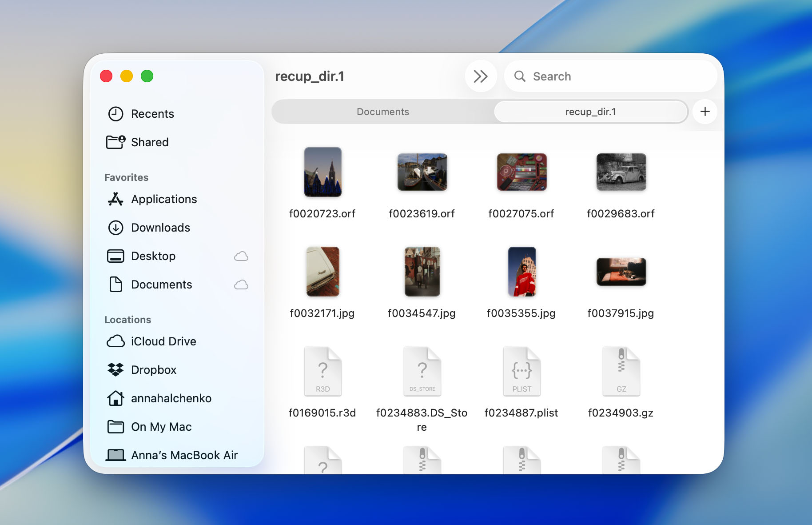812x525 pixels.
Task: Switch to the Documents tab
Action: (383, 112)
